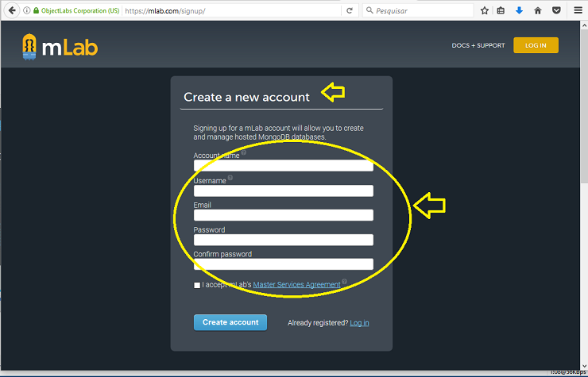588x377 pixels.
Task: Click the 'Create a new account' heading
Action: point(246,97)
